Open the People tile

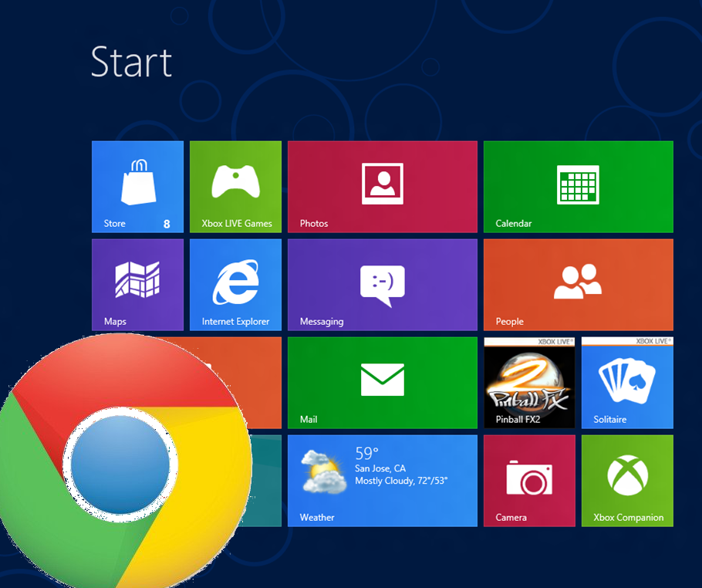578,284
